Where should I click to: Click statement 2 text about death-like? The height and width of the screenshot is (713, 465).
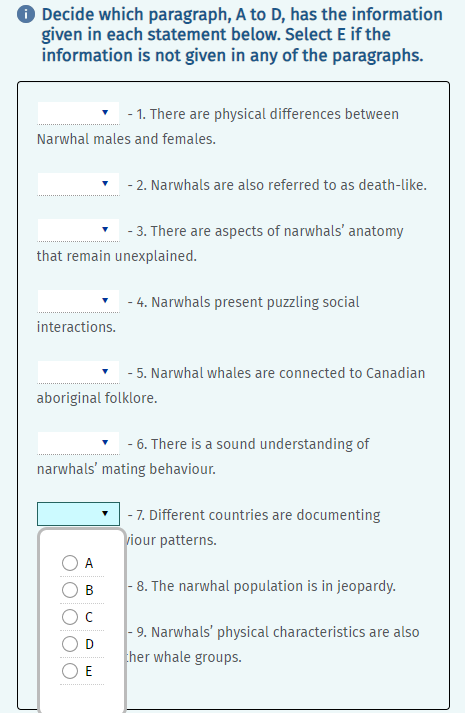click(x=281, y=185)
